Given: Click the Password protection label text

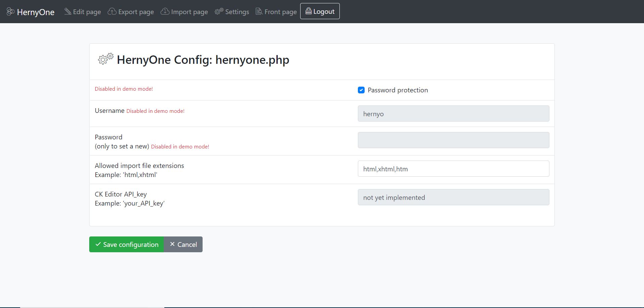Looking at the screenshot, I should (398, 90).
